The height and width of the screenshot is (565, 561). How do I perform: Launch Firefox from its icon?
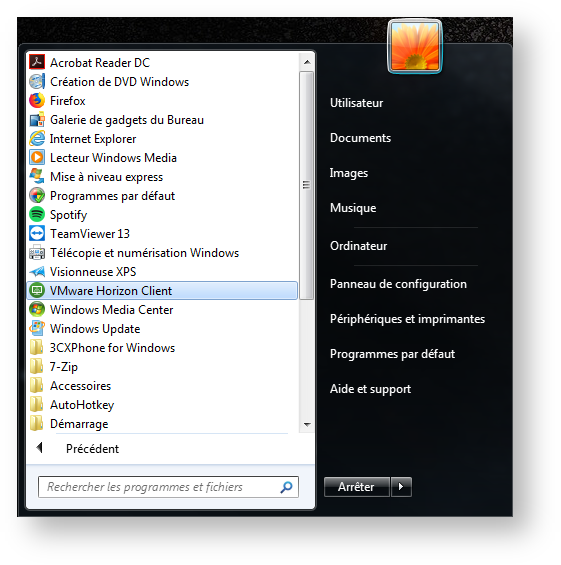pos(37,101)
